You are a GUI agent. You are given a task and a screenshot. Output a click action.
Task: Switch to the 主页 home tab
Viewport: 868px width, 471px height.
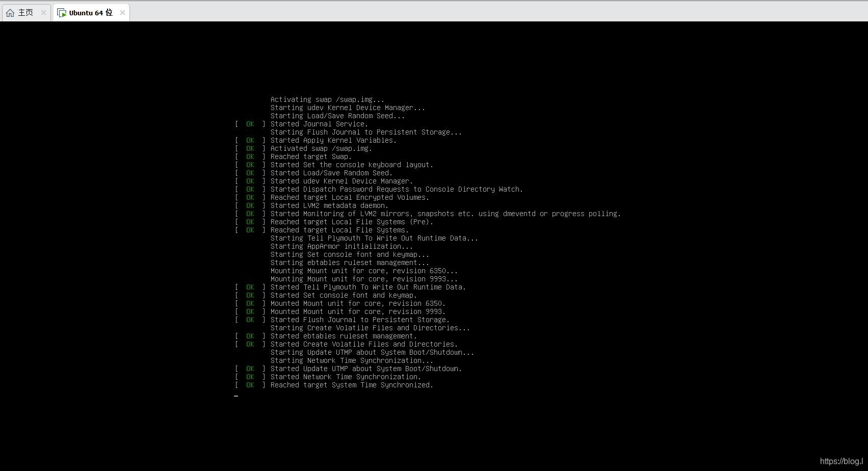tap(25, 13)
